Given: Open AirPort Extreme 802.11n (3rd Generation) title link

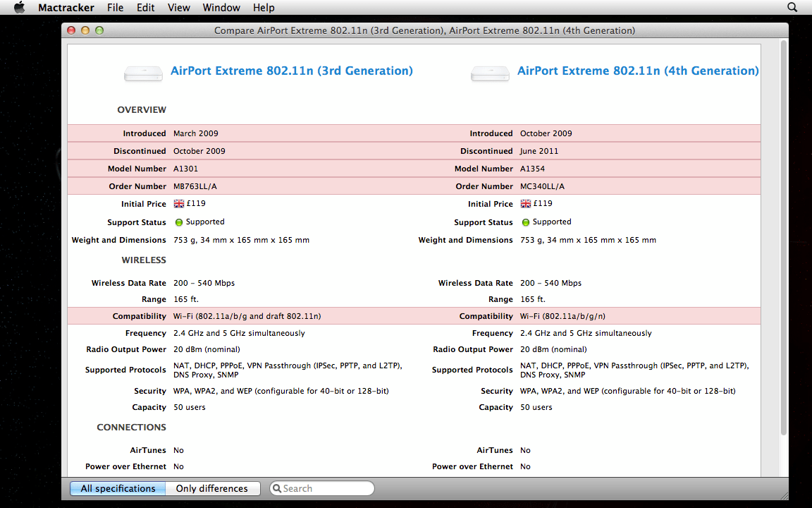Looking at the screenshot, I should [292, 71].
